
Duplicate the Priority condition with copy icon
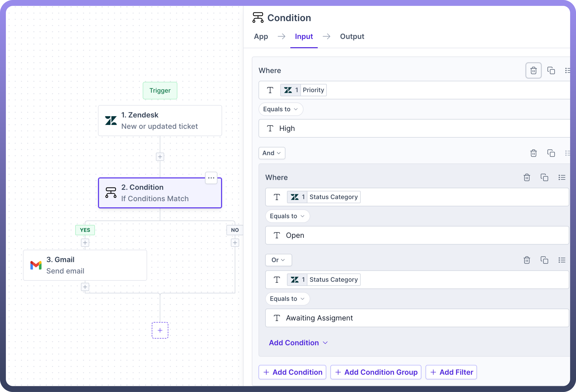pos(551,71)
